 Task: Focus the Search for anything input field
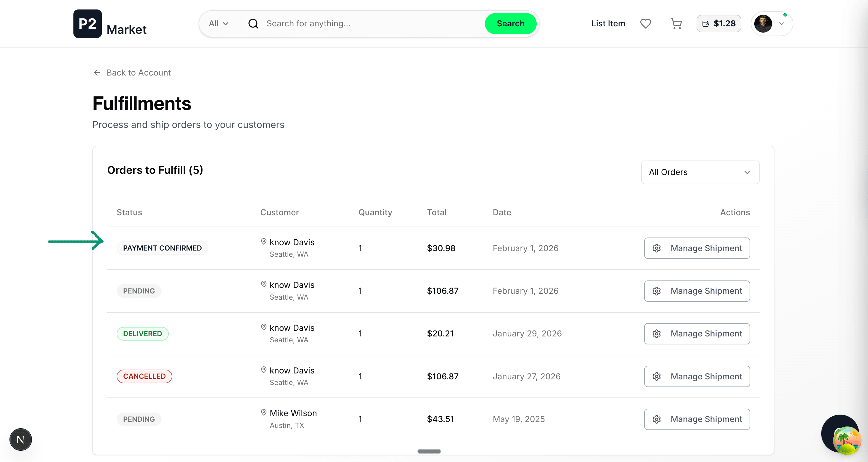point(371,24)
